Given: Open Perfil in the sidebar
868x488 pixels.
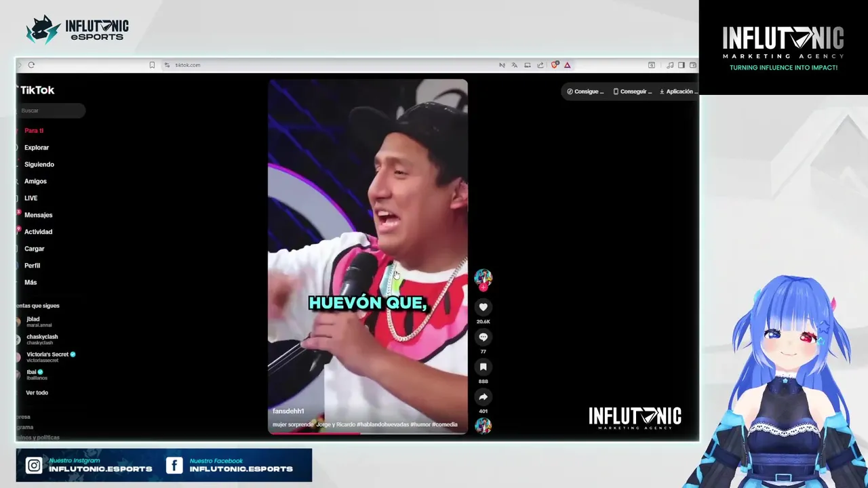Looking at the screenshot, I should [32, 266].
